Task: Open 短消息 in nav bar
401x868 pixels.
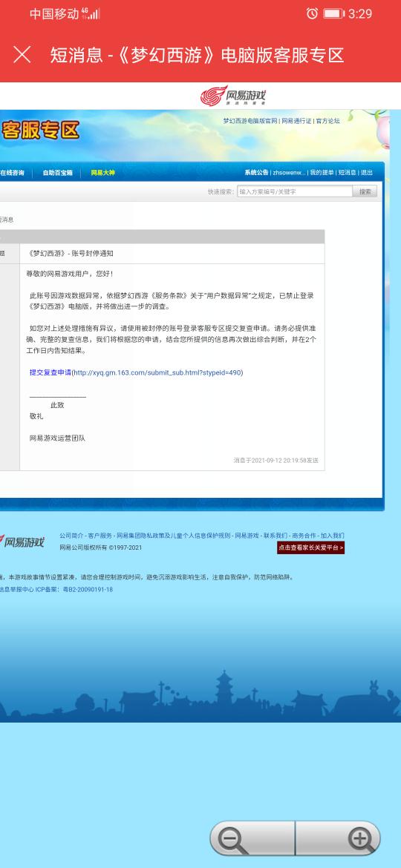Action: coord(348,173)
